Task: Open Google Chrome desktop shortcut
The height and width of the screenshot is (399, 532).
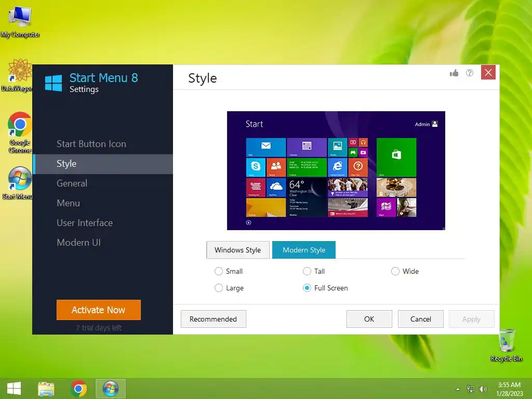Action: point(19,132)
